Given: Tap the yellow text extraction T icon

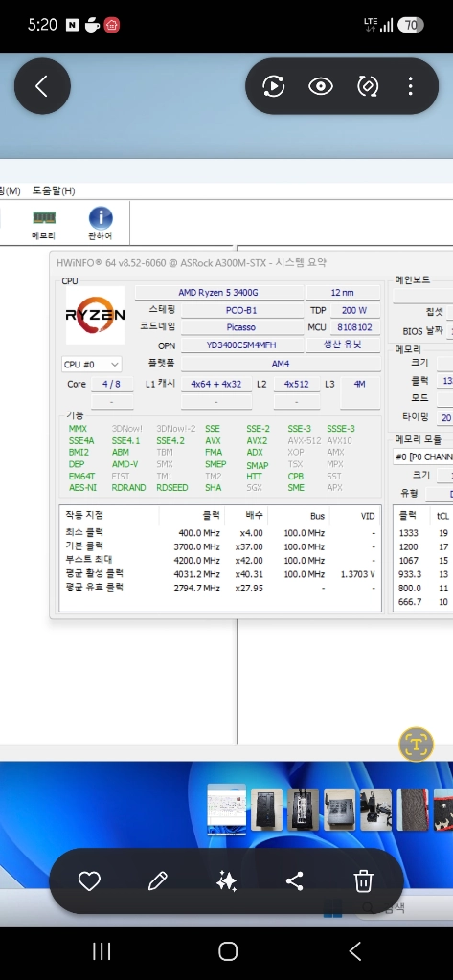Looking at the screenshot, I should pyautogui.click(x=416, y=744).
